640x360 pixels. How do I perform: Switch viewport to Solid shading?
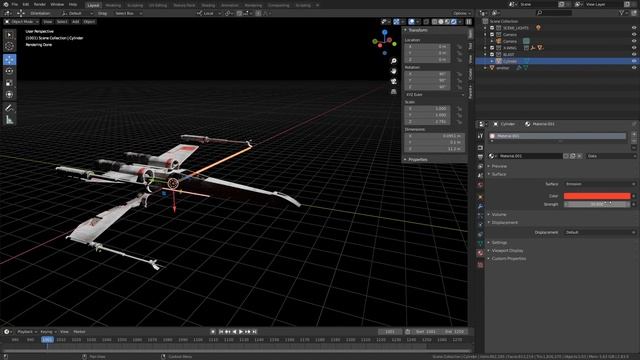click(x=441, y=22)
